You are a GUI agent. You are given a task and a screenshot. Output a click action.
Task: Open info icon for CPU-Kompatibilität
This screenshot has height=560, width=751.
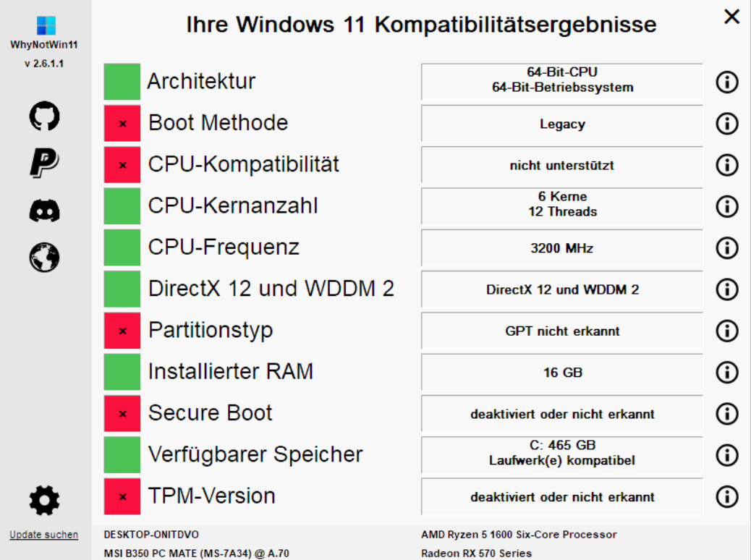727,165
